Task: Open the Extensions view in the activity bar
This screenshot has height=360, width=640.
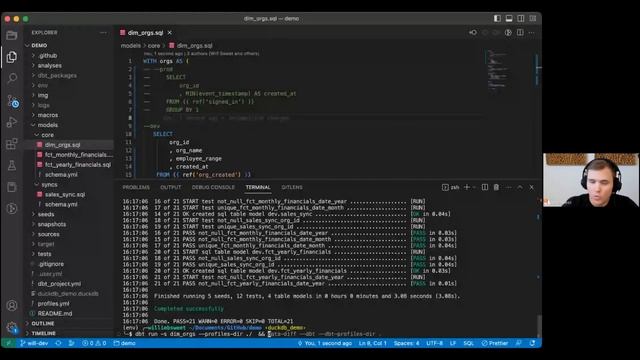Action: tap(12, 144)
